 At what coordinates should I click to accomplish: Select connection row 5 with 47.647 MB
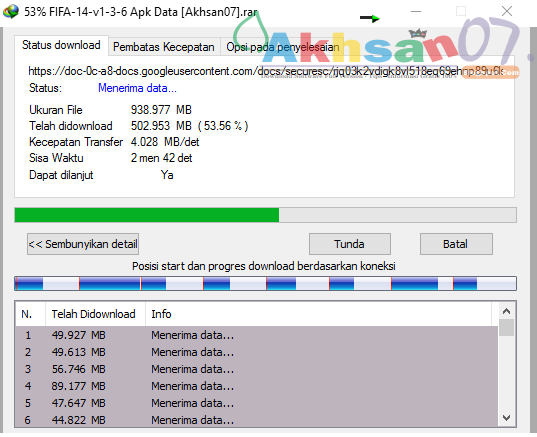(257, 403)
